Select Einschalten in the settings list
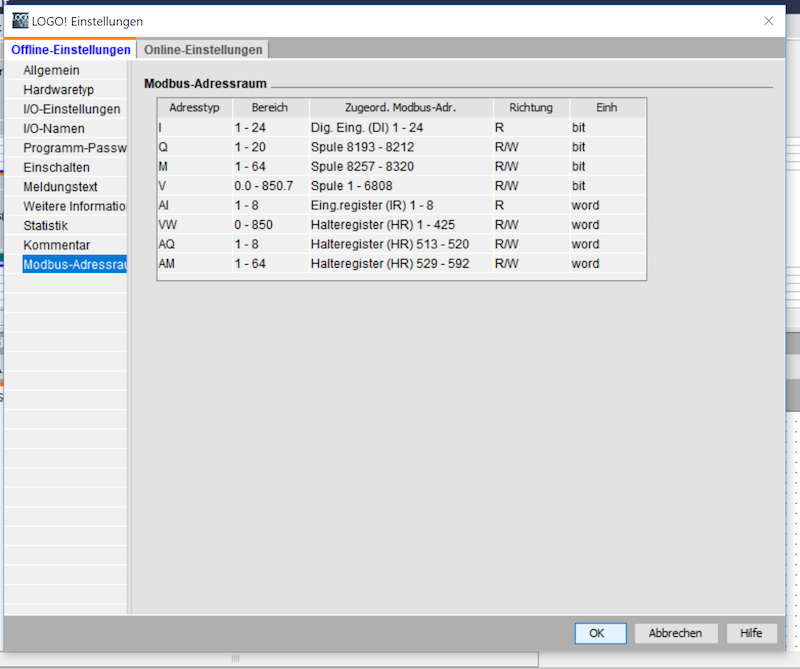The width and height of the screenshot is (800, 669). [56, 167]
